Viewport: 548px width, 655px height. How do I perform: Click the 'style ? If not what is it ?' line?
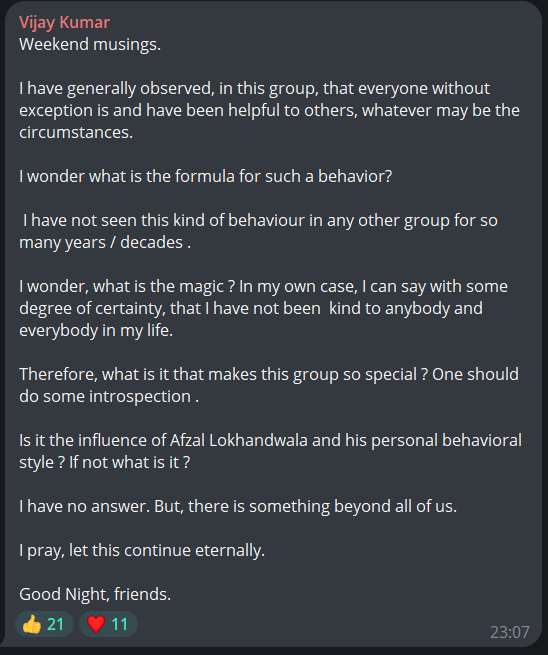coord(104,462)
